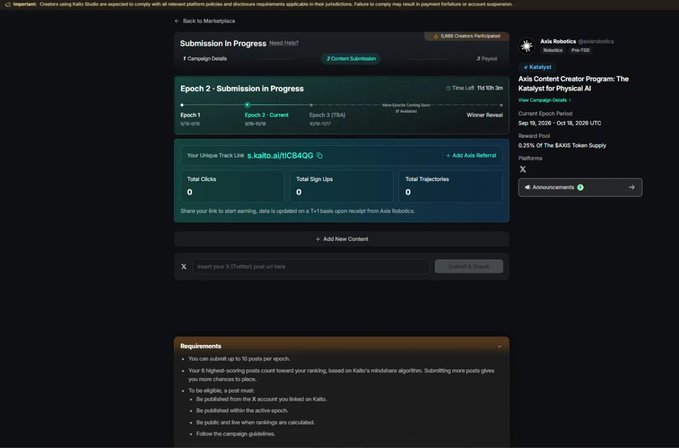Click the Axis Robotics account name
The image size is (679, 448).
tap(558, 41)
